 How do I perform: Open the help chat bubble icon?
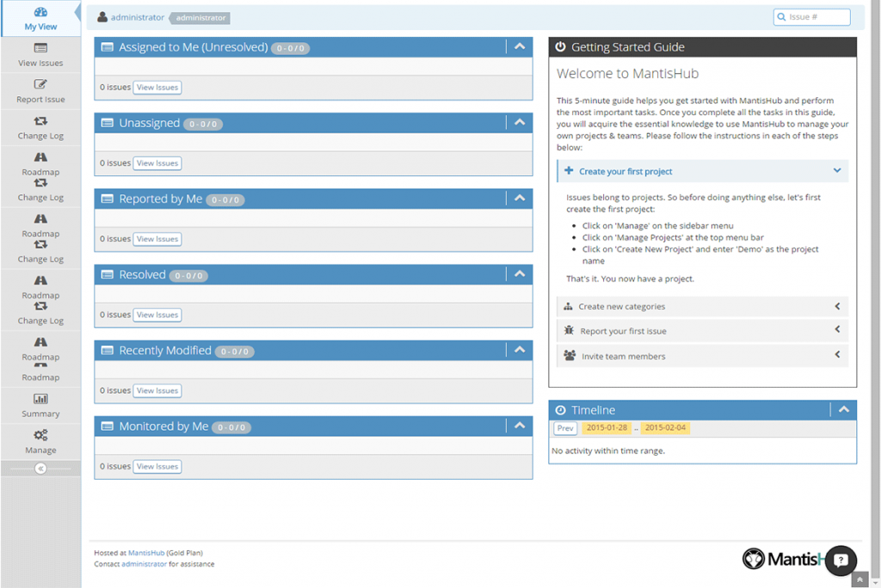pyautogui.click(x=841, y=560)
